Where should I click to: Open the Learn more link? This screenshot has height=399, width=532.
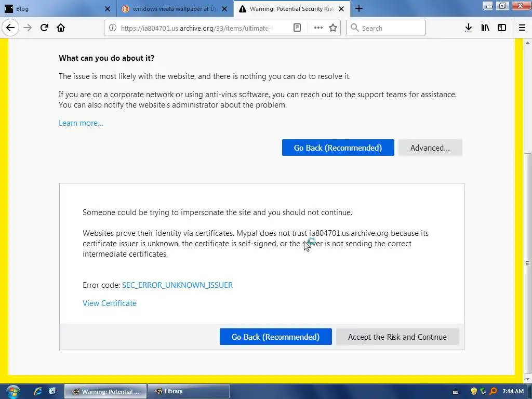point(81,123)
